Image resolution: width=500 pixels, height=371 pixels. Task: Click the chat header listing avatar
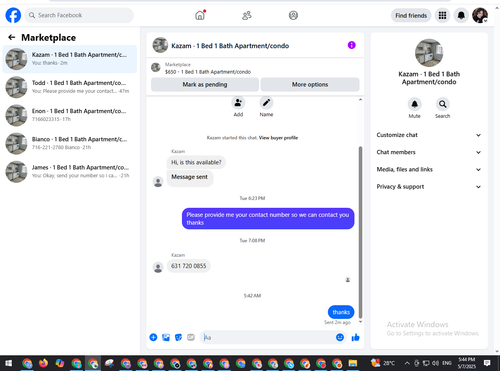coord(160,45)
